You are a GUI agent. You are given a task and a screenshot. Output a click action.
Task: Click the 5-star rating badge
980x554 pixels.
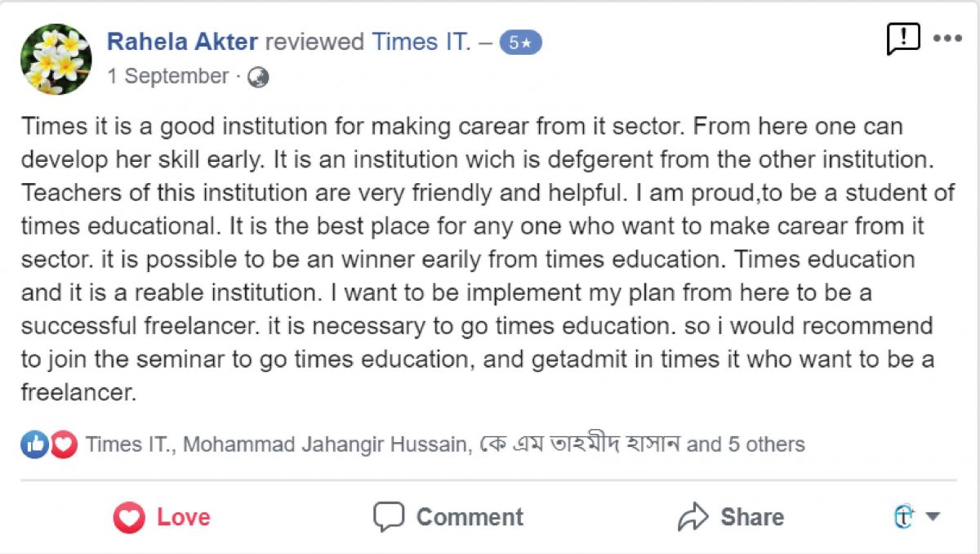(520, 42)
